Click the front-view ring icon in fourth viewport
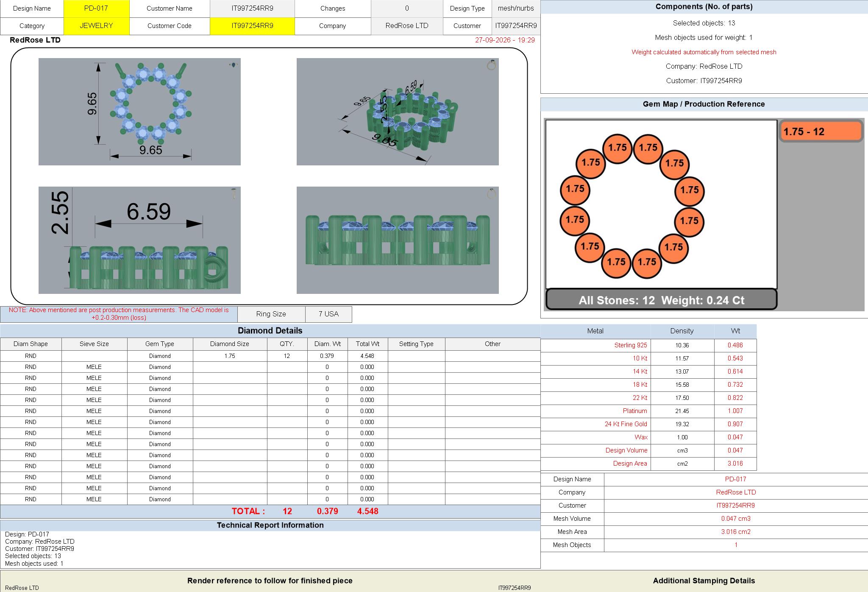 pos(491,194)
